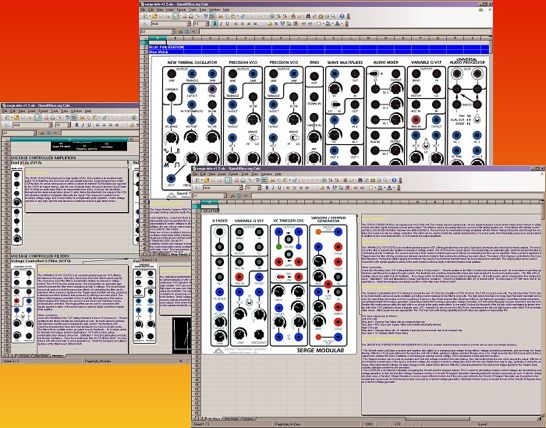Click Function Wizard icon in SERGE MODULAR window
Viewport: 546px width, 428px height.
(232, 196)
